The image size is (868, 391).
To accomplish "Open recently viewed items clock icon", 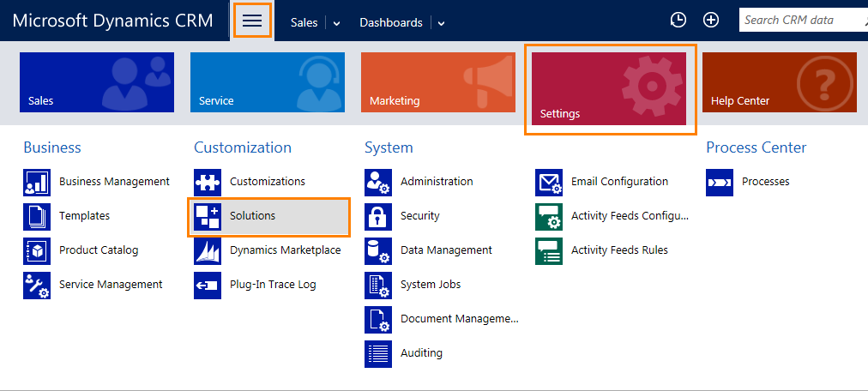I will (678, 21).
